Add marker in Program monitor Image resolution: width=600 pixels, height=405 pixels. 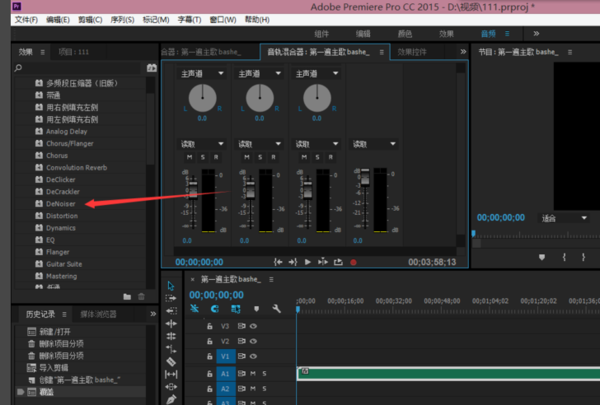[542, 257]
